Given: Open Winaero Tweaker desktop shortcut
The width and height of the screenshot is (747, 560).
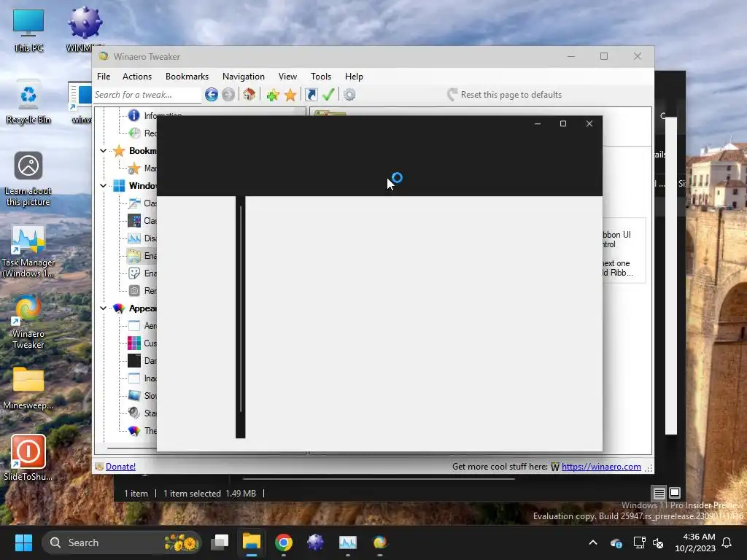Looking at the screenshot, I should tap(28, 322).
